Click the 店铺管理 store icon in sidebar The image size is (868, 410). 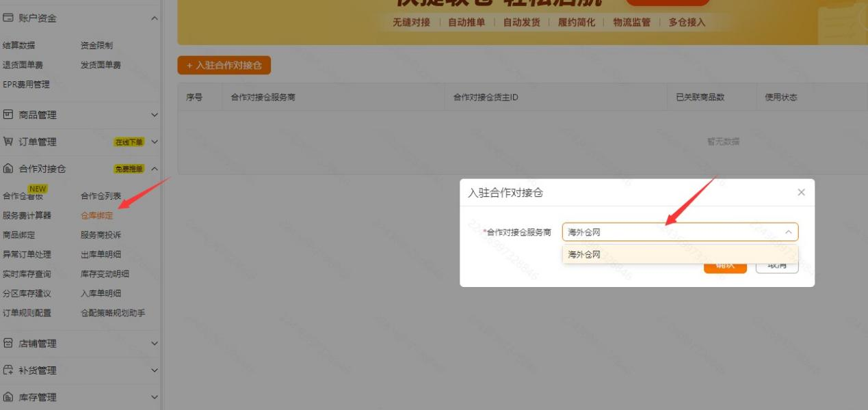click(8, 344)
